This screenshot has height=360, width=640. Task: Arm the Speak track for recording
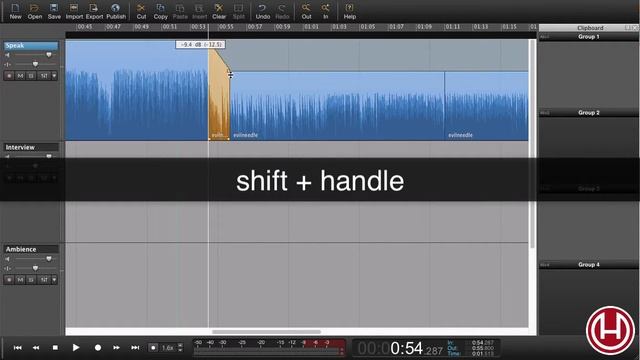[9, 76]
